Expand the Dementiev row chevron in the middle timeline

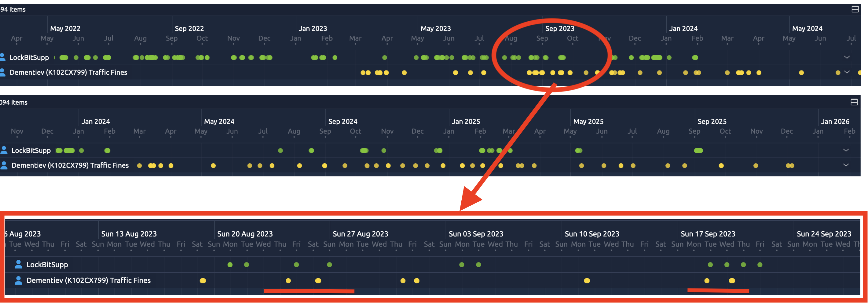[845, 165]
